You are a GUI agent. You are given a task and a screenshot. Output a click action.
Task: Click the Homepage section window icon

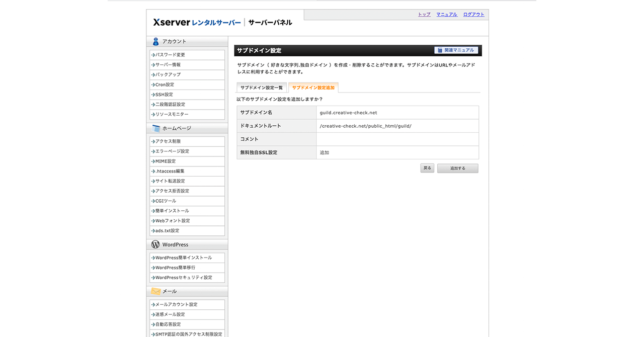tap(156, 128)
